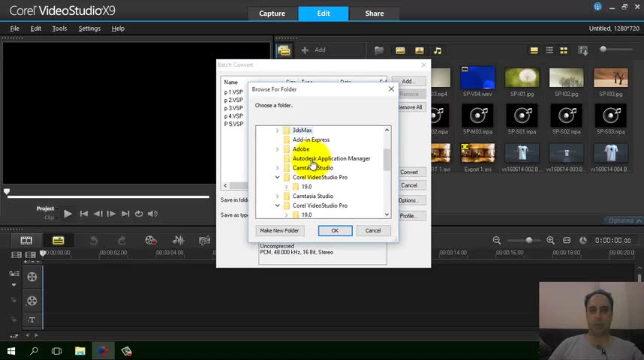Click the project duration clock icon
The width and height of the screenshot is (644, 360).
[x=582, y=241]
